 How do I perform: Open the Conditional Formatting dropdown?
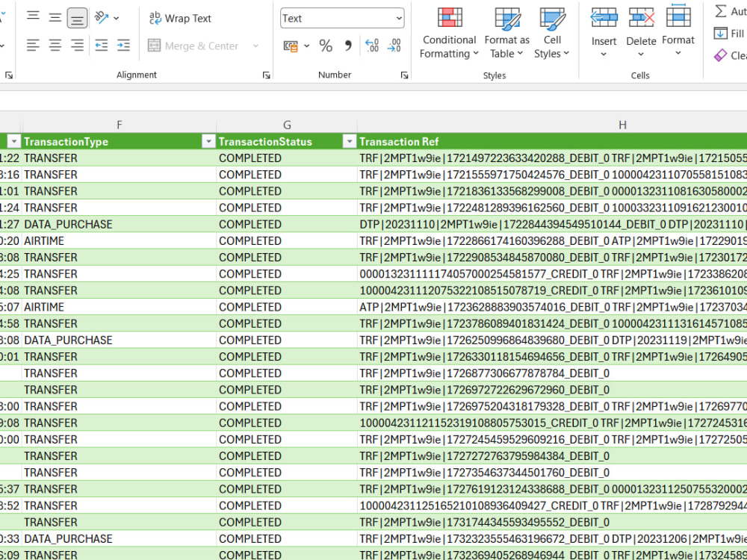click(448, 34)
